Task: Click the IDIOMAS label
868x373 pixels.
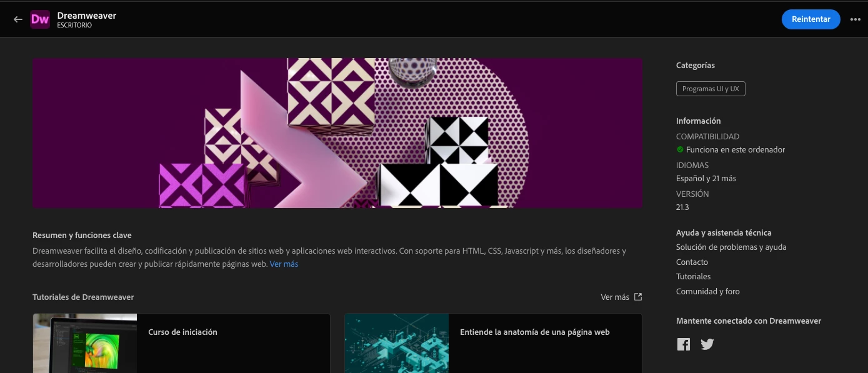Action: (x=692, y=165)
